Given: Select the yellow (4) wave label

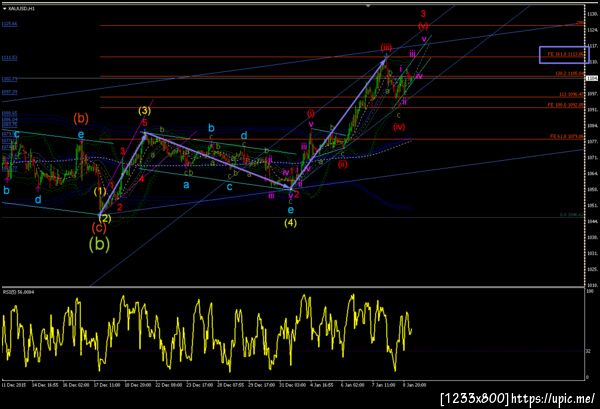Looking at the screenshot, I should [x=290, y=222].
